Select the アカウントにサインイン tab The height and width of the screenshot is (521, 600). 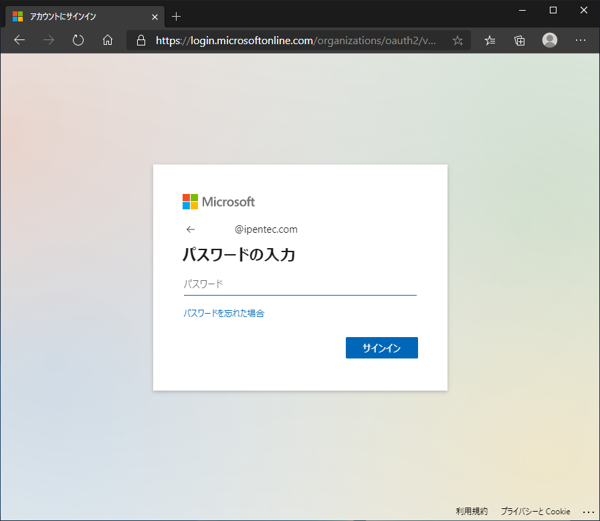85,16
